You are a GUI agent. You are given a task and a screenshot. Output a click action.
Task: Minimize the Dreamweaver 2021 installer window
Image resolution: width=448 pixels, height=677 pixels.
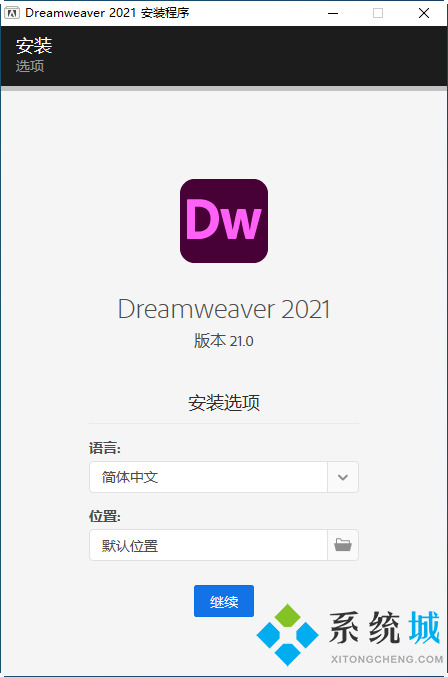point(333,13)
